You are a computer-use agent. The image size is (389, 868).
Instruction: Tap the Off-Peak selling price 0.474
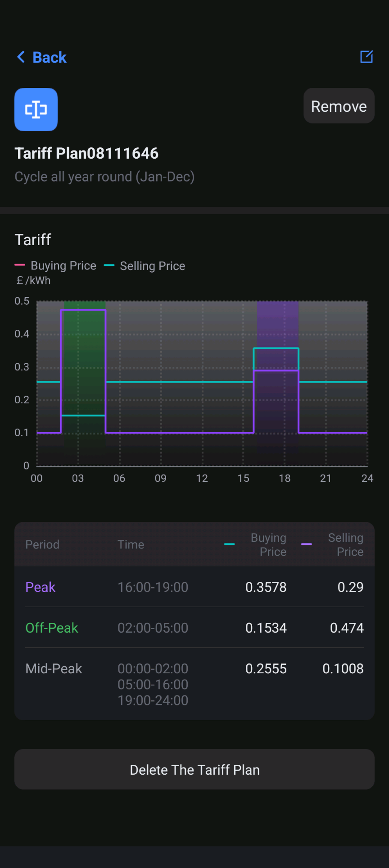pyautogui.click(x=347, y=628)
